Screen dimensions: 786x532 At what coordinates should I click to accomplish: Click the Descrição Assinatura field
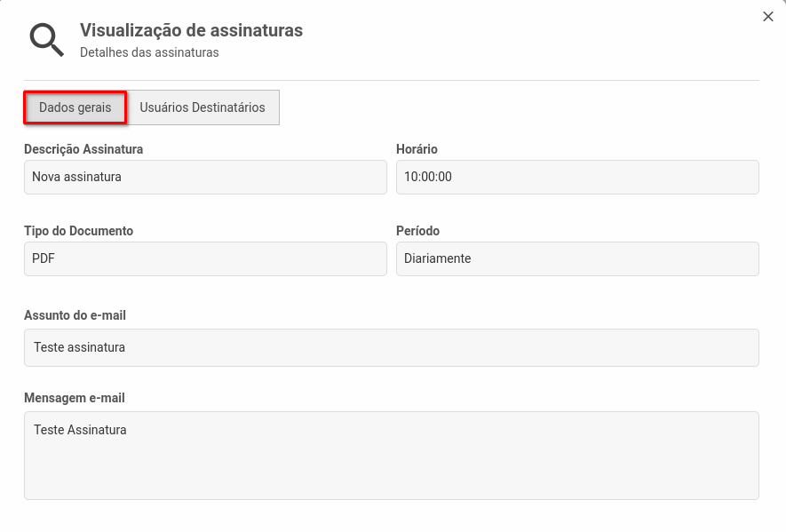(x=205, y=177)
